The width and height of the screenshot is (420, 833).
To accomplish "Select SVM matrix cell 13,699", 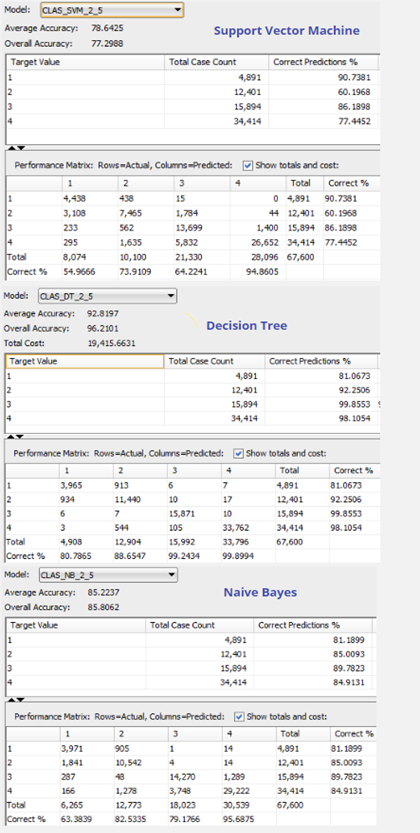I will click(189, 227).
